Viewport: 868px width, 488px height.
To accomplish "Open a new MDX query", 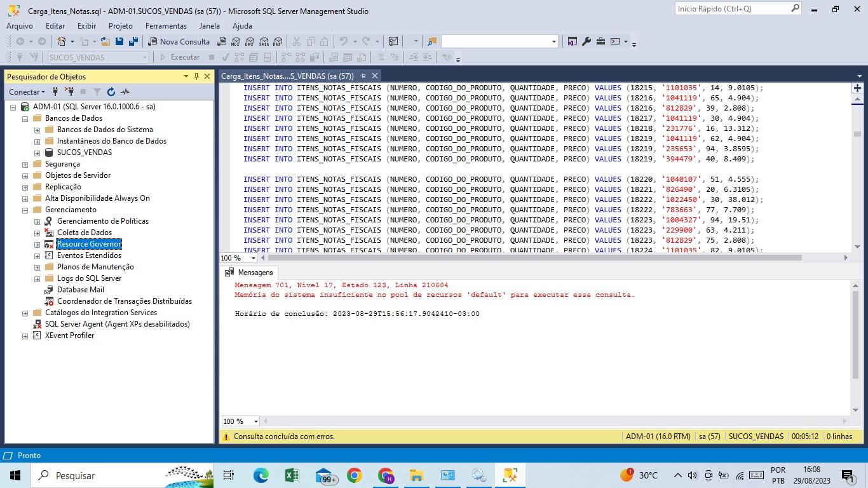I will click(235, 41).
